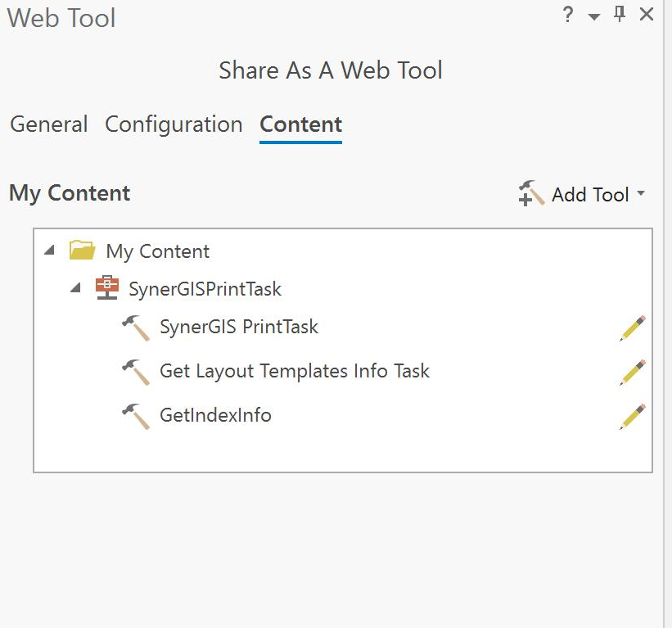The width and height of the screenshot is (672, 628).
Task: Open the pane help question mark
Action: pos(568,15)
